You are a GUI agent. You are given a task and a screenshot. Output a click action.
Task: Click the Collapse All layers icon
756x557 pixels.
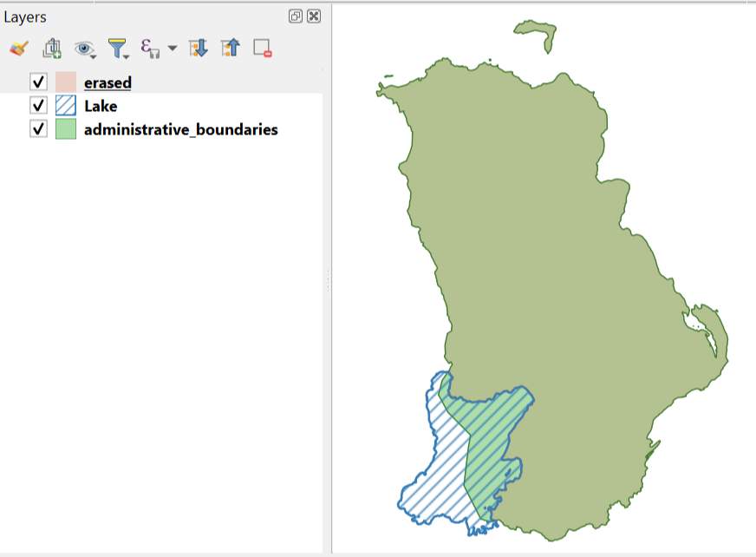[231, 48]
